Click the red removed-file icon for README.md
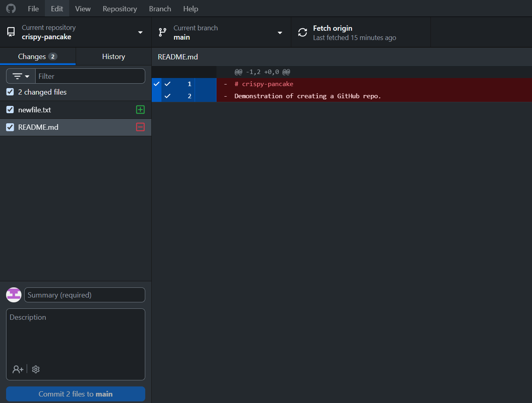 tap(140, 127)
